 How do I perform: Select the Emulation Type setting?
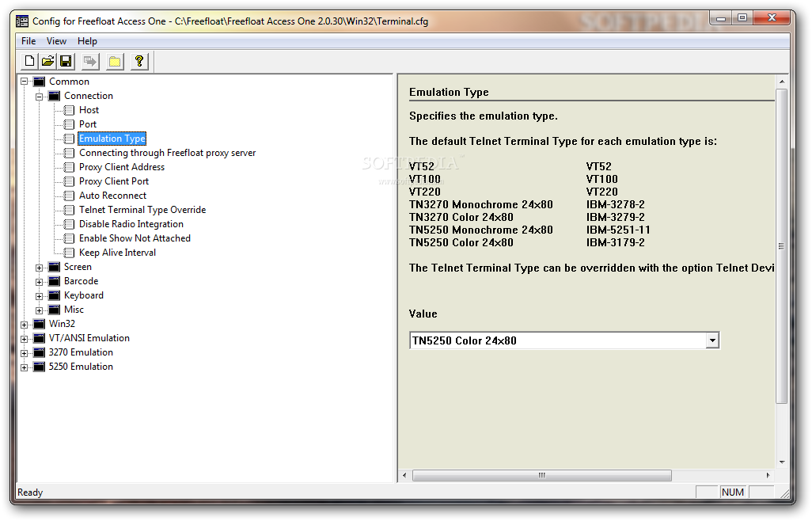point(112,139)
